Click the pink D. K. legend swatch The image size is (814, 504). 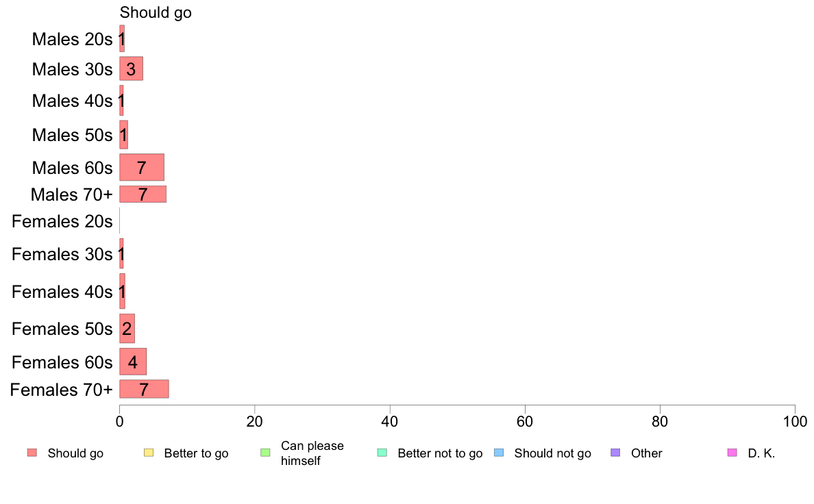pos(732,453)
